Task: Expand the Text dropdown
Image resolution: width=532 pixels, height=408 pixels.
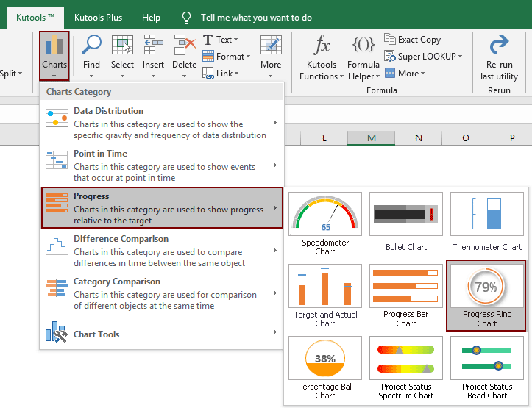Action: point(225,40)
